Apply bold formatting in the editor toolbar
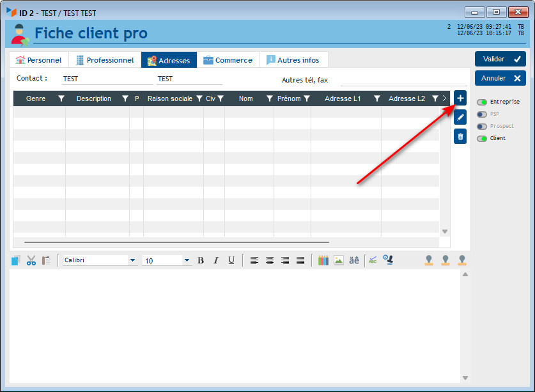 click(x=201, y=260)
